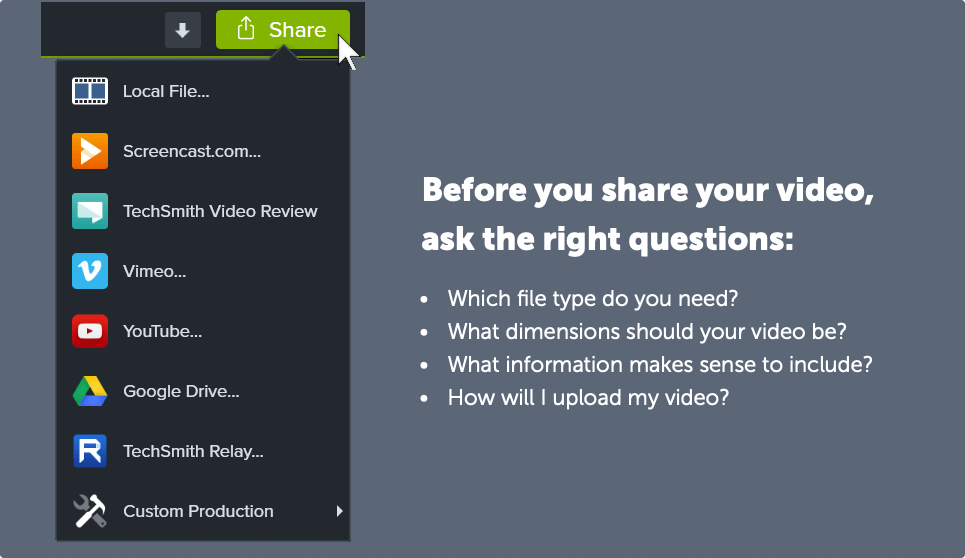The image size is (965, 558).
Task: Click the text "How will I upload my video?"
Action: coord(588,397)
